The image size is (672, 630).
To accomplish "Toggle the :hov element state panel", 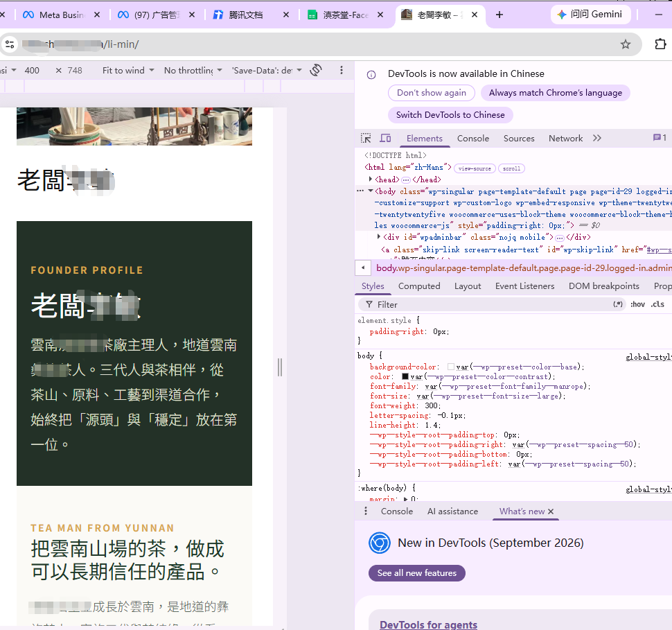I will 638,304.
